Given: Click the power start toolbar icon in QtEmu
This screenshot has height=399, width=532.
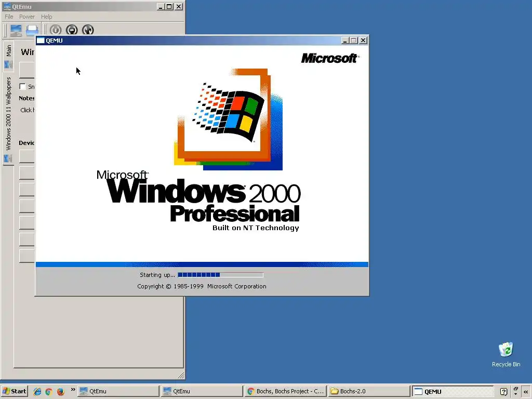Looking at the screenshot, I should pyautogui.click(x=55, y=30).
